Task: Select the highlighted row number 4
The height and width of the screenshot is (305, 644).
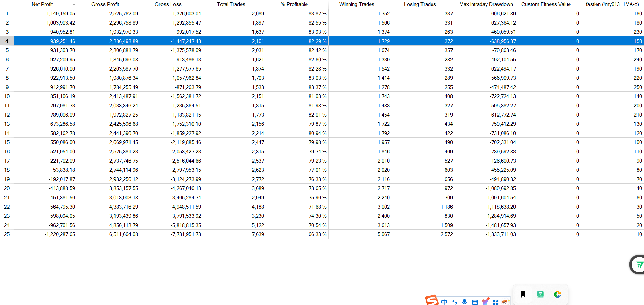Action: pyautogui.click(x=7, y=41)
